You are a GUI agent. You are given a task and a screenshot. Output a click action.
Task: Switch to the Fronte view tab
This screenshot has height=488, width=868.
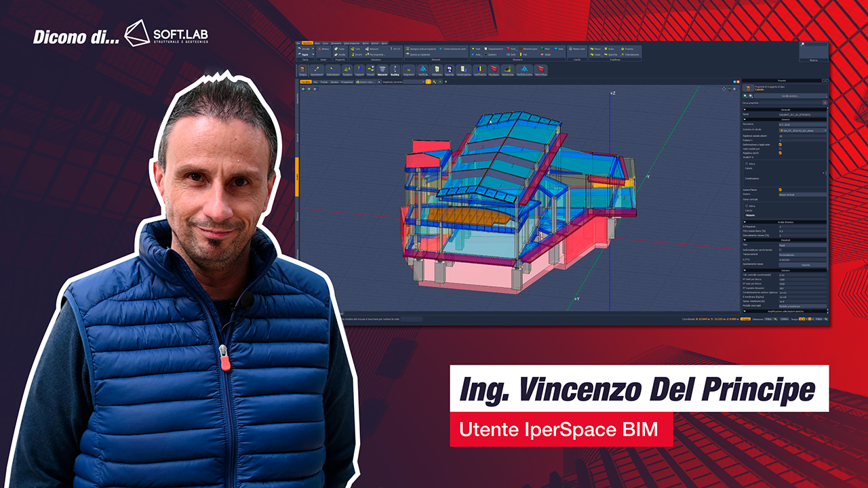pos(323,82)
